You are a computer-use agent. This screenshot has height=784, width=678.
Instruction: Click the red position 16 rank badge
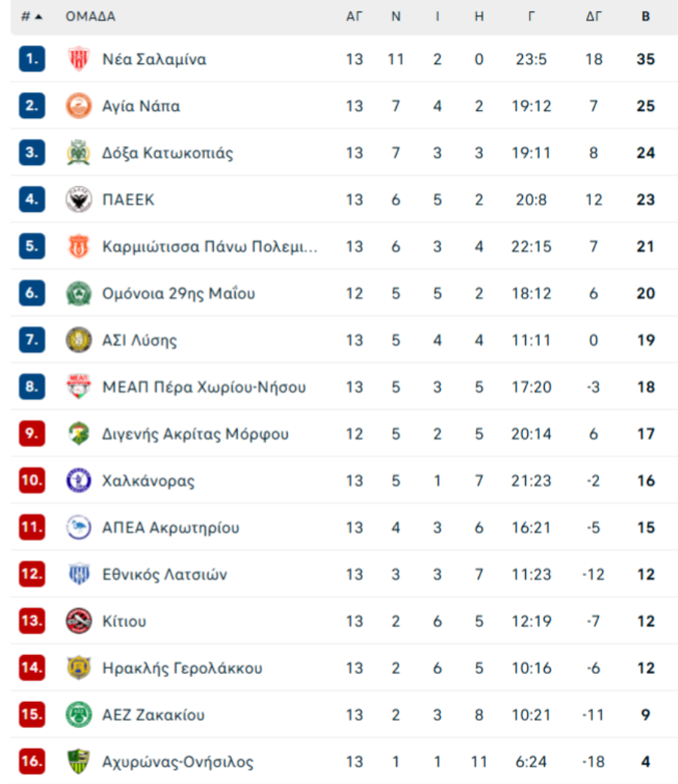pyautogui.click(x=32, y=761)
